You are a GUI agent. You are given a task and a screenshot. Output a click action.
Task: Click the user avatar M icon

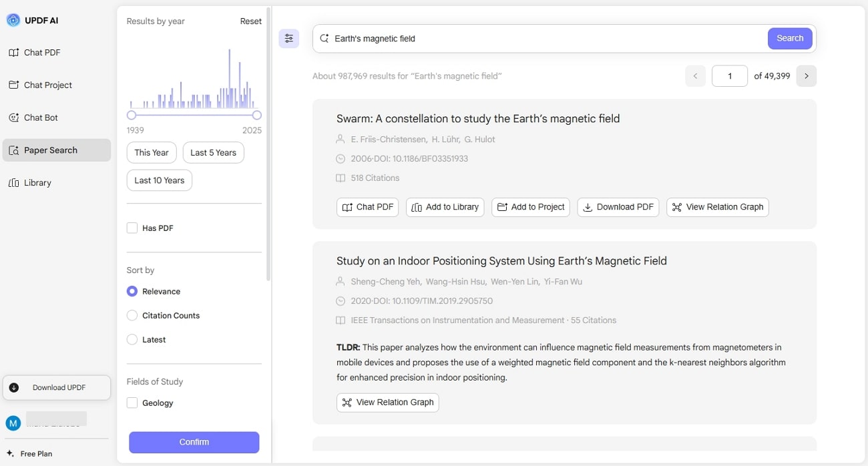[13, 423]
